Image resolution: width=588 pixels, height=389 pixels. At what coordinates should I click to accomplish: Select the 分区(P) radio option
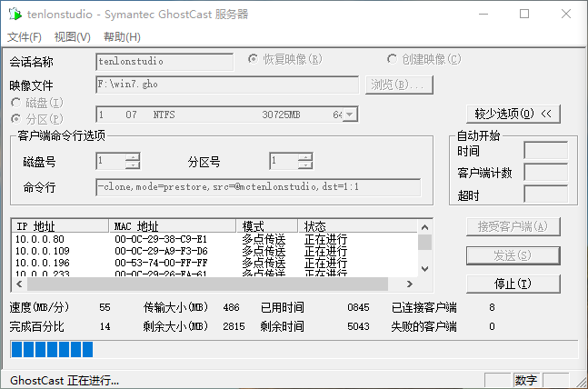37,119
